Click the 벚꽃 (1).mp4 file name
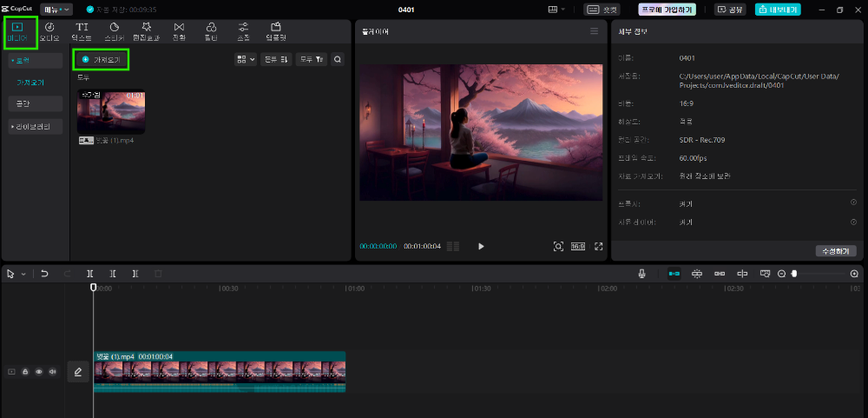This screenshot has height=418, width=868. pos(115,141)
